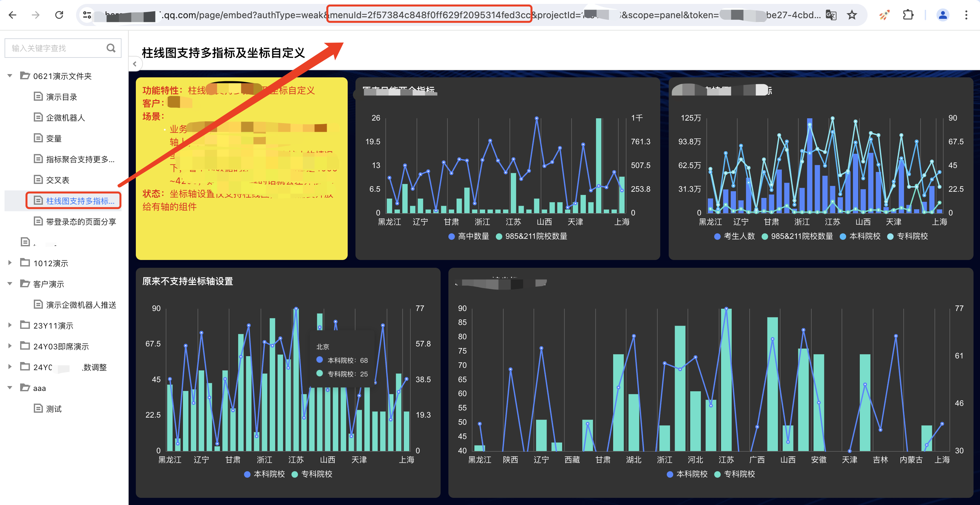Click the browser back arrow

(x=13, y=15)
